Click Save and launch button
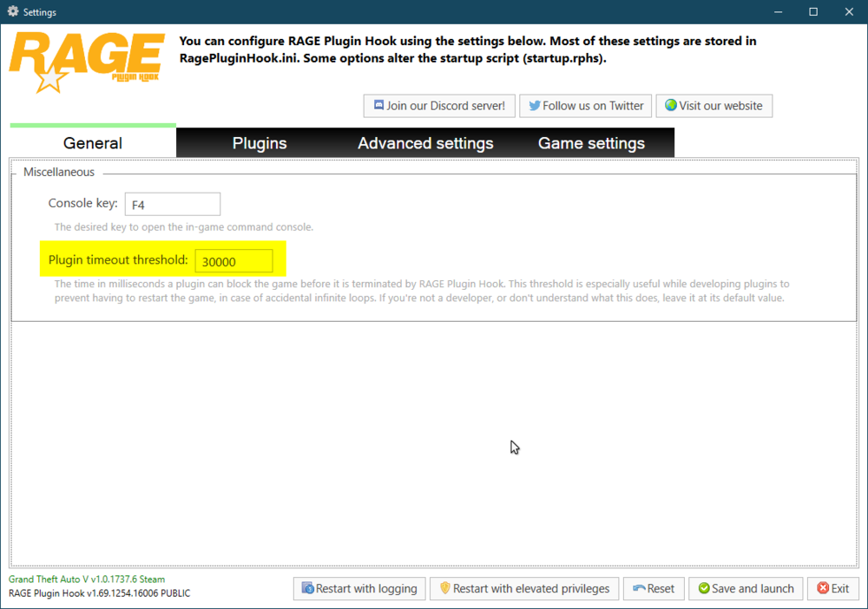Viewport: 868px width, 609px height. 746,588
